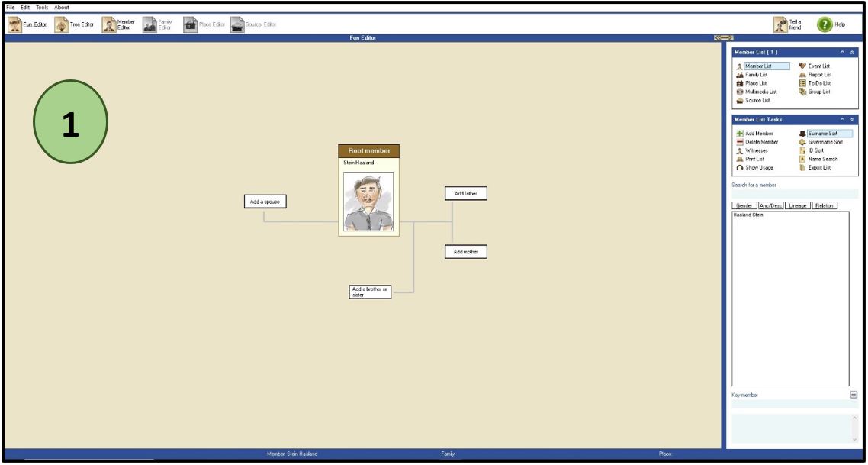Collapse the Member List panel header
Image resolution: width=868 pixels, height=465 pixels.
click(854, 52)
